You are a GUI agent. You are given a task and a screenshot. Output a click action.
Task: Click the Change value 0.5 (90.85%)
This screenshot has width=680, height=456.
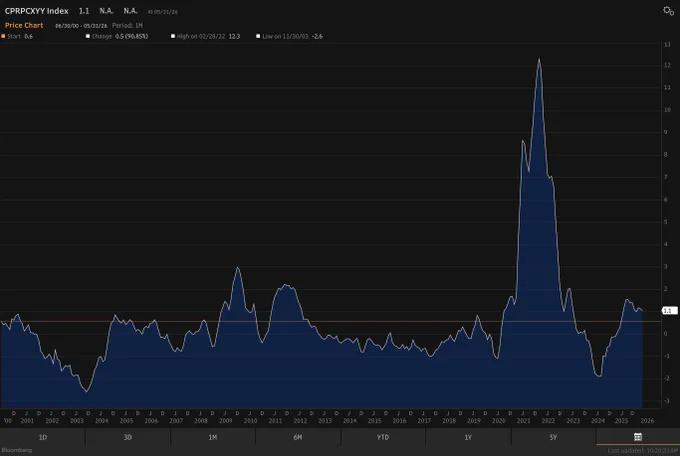point(131,36)
